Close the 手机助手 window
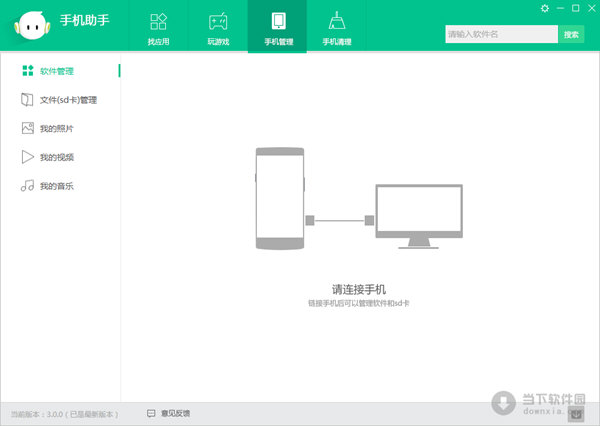Viewport: 600px width, 426px height. coord(592,8)
